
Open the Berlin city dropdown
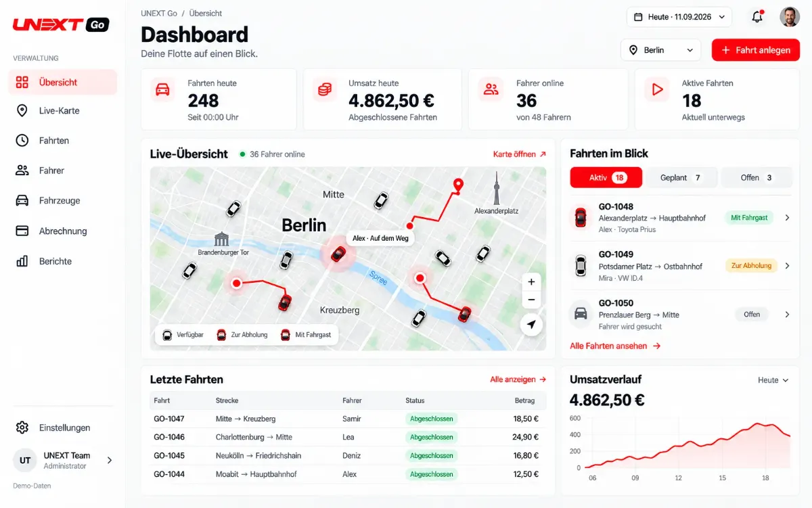tap(661, 50)
